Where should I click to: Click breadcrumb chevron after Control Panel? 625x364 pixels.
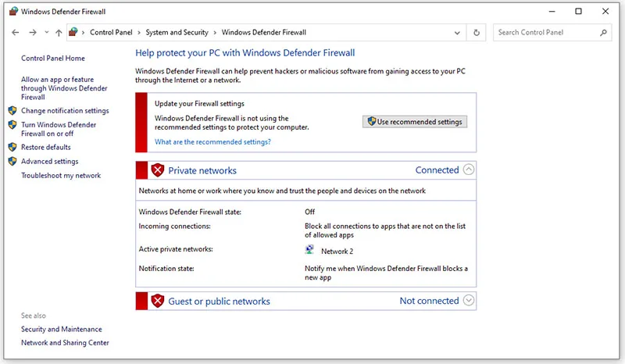pyautogui.click(x=139, y=33)
